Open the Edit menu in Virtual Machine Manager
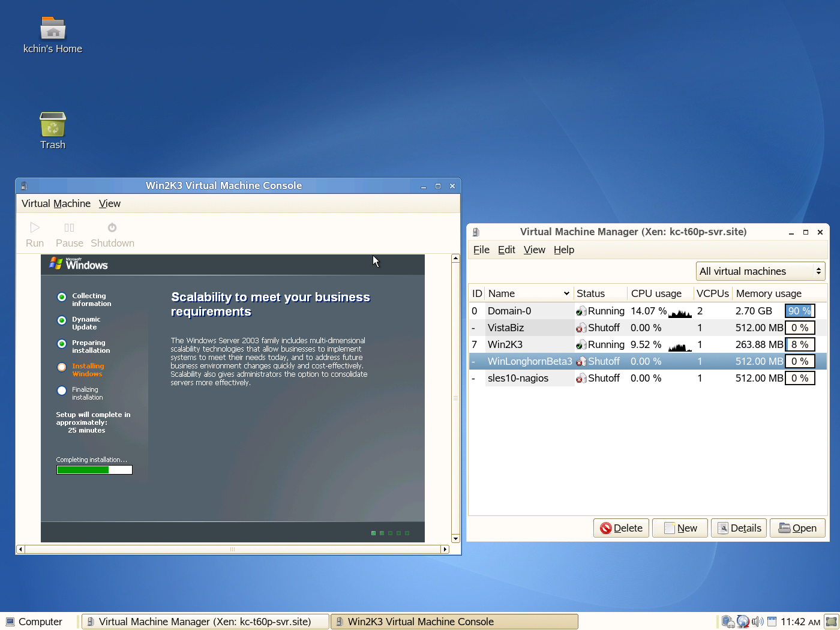This screenshot has width=840, height=630. pyautogui.click(x=506, y=250)
